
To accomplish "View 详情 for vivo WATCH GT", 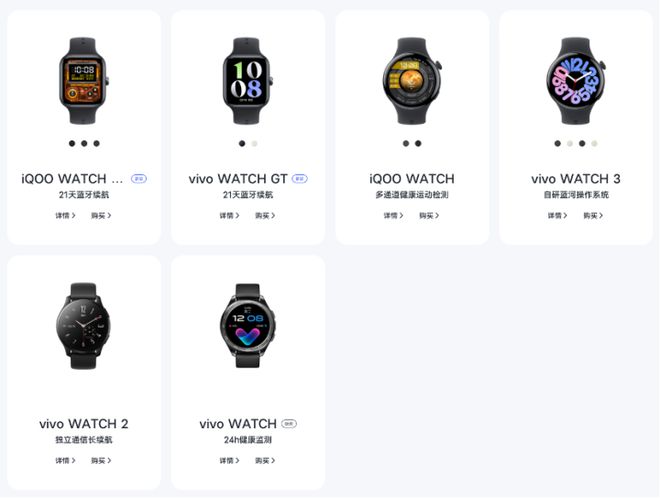I will point(229,216).
